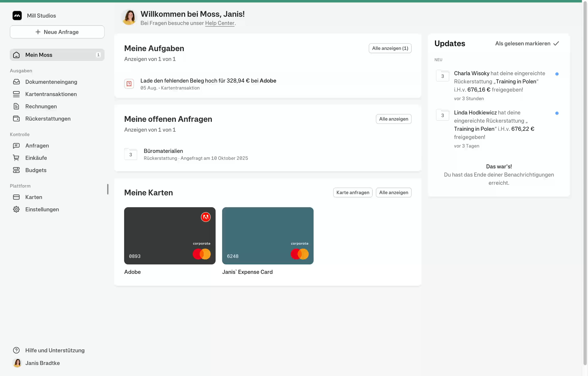588x376 pixels.
Task: Open Rückerstattungen wallet icon
Action: click(x=16, y=119)
